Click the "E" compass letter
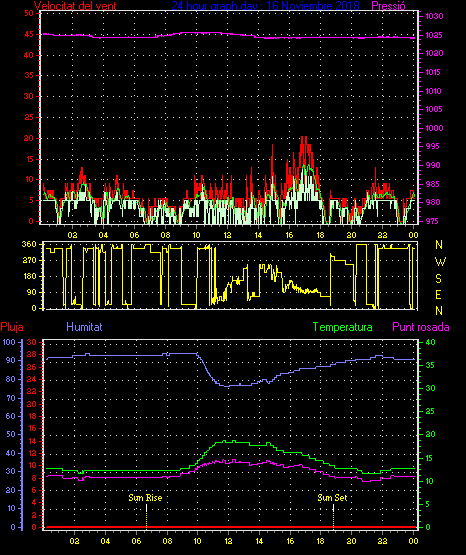The height and width of the screenshot is (555, 466). tap(438, 294)
